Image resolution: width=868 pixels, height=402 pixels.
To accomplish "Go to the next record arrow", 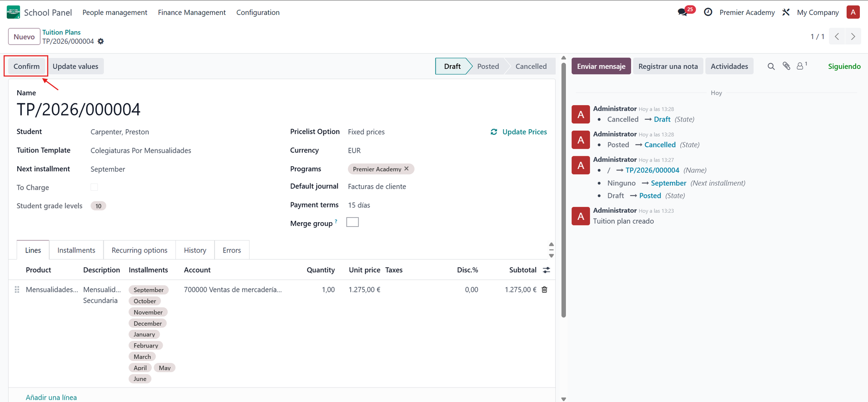I will (853, 37).
